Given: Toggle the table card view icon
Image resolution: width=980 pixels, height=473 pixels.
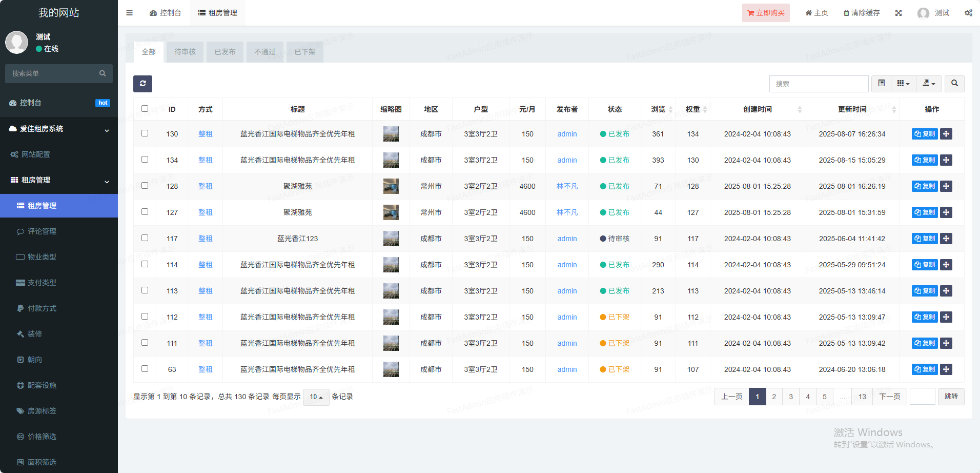Looking at the screenshot, I should click(x=881, y=84).
